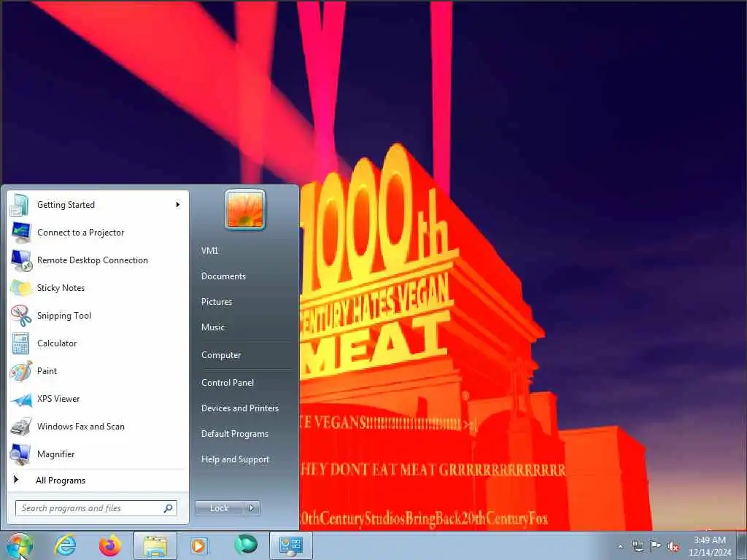This screenshot has width=747, height=560.
Task: Click the Windows Start orb
Action: tap(20, 545)
